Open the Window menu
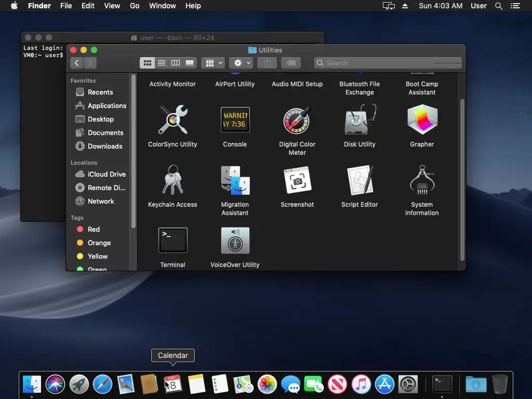532x399 pixels. pos(163,6)
